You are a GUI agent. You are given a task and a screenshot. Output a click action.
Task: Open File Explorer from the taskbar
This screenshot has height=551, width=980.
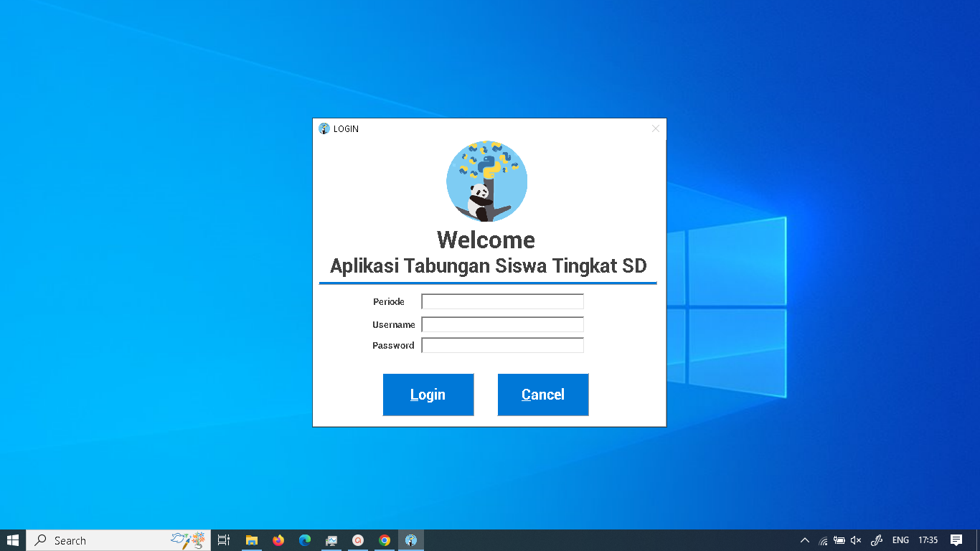coord(251,540)
